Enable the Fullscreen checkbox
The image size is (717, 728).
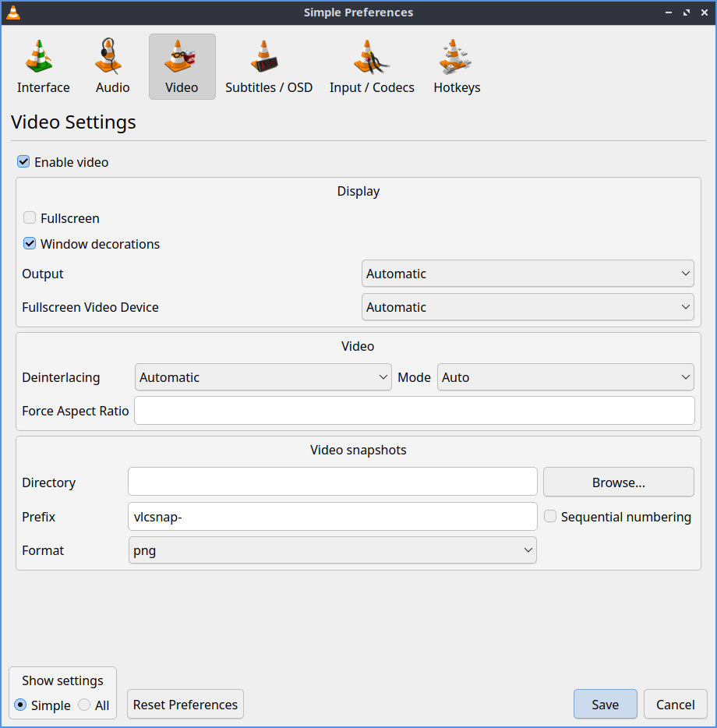(x=30, y=218)
